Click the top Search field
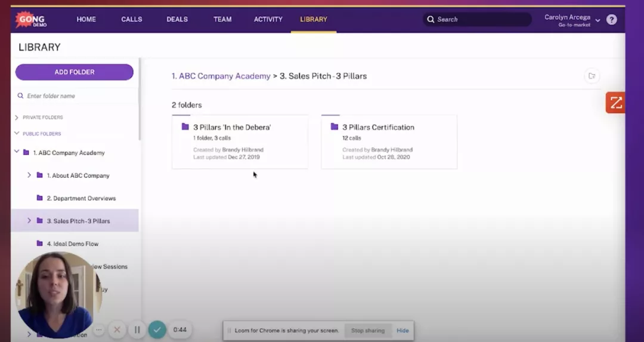The width and height of the screenshot is (644, 342). (477, 19)
